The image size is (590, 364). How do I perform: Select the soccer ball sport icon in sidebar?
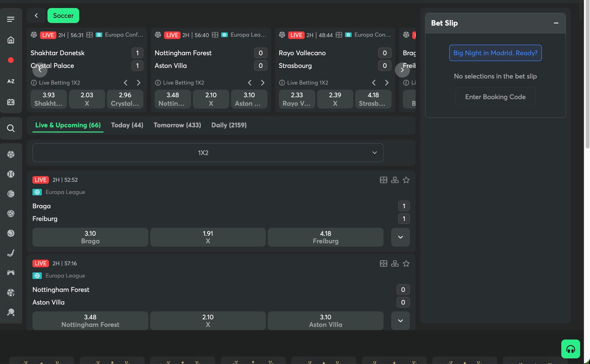point(11,154)
